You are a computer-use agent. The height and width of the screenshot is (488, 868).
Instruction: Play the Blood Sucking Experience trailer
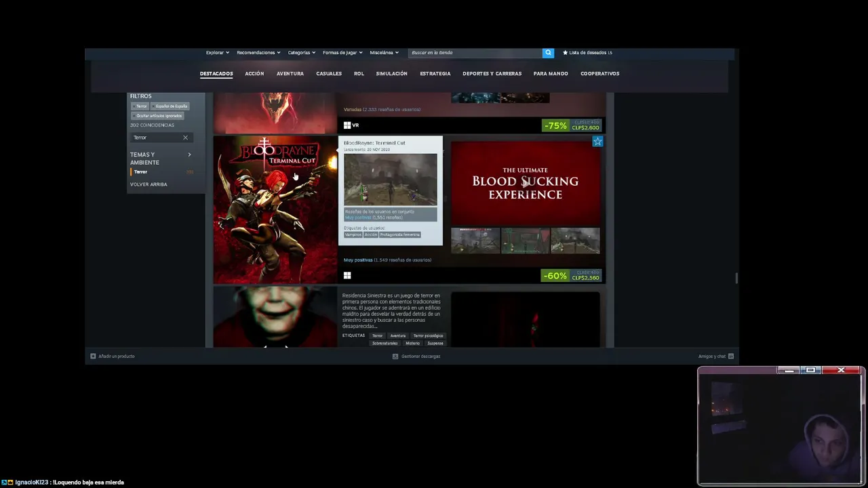[526, 183]
